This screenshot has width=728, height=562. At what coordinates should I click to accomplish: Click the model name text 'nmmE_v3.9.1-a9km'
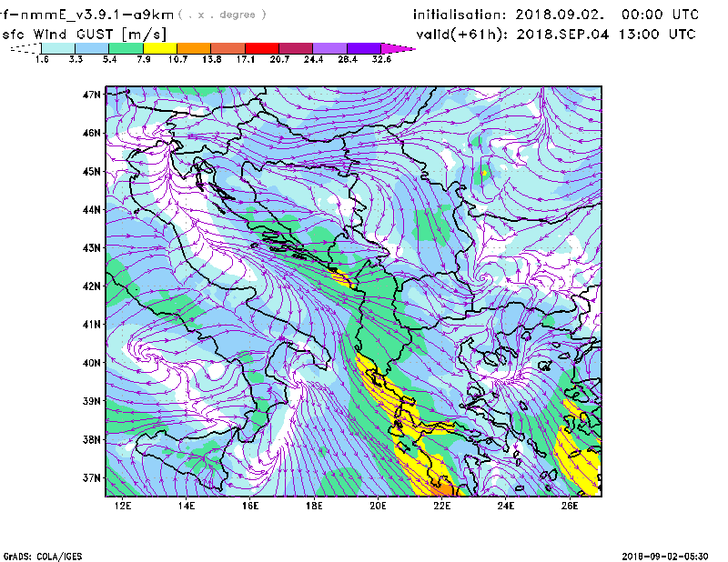[96, 15]
